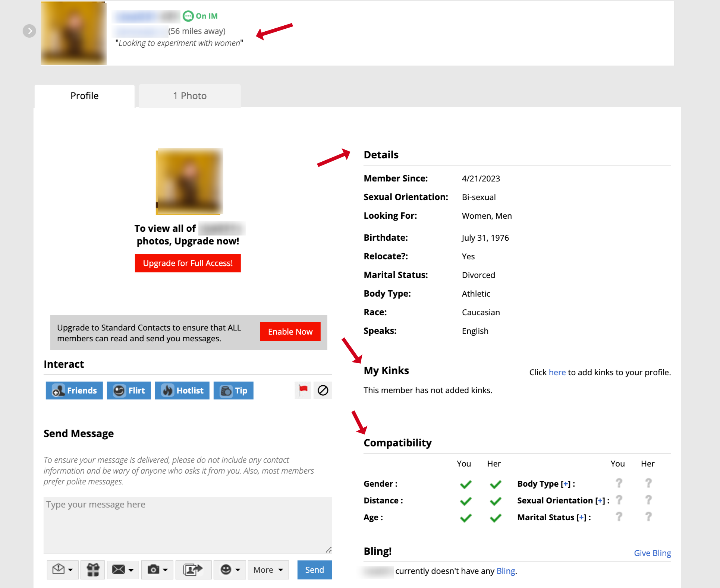This screenshot has width=720, height=588.
Task: Click the block member circle-slash icon
Action: pyautogui.click(x=323, y=390)
